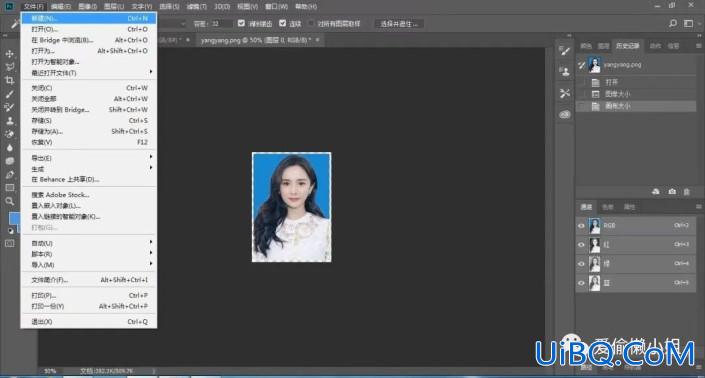Create new document from current history state
This screenshot has height=378, width=705.
pos(656,192)
